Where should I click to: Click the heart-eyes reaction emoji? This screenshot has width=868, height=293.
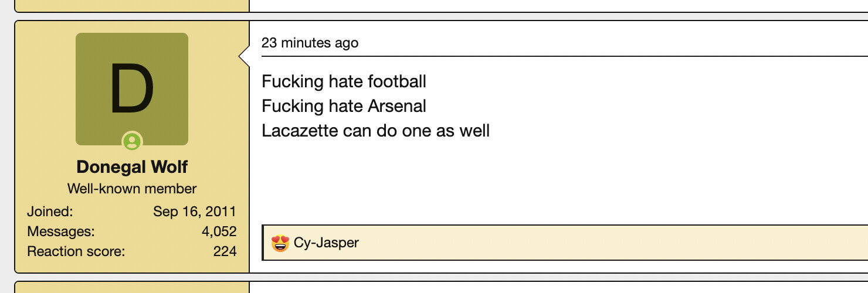click(x=280, y=243)
